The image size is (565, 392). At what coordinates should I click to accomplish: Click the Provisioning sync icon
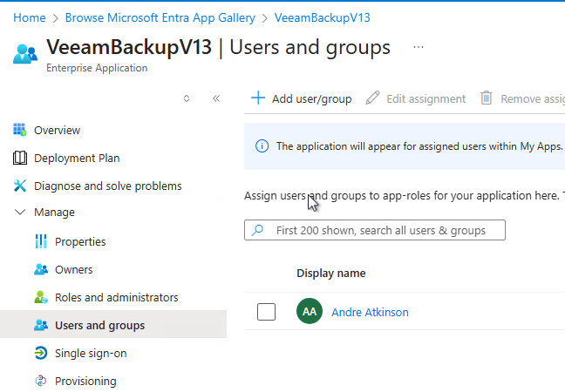coord(40,381)
